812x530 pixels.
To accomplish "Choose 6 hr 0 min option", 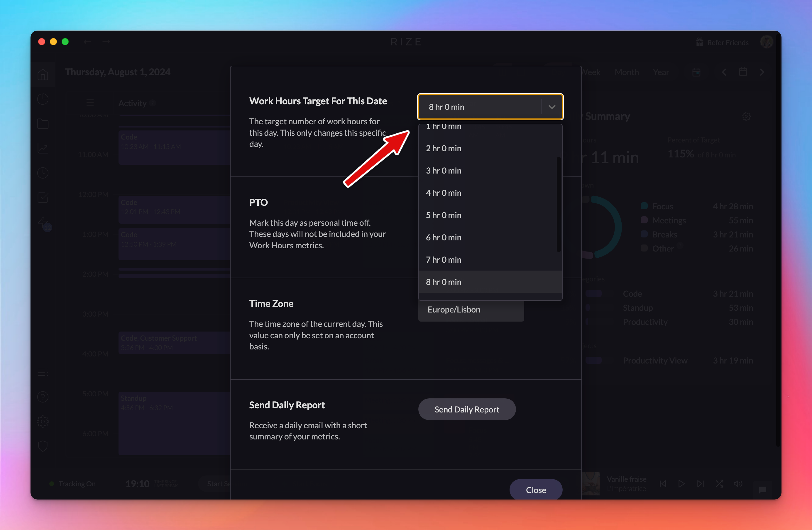I will [x=490, y=237].
